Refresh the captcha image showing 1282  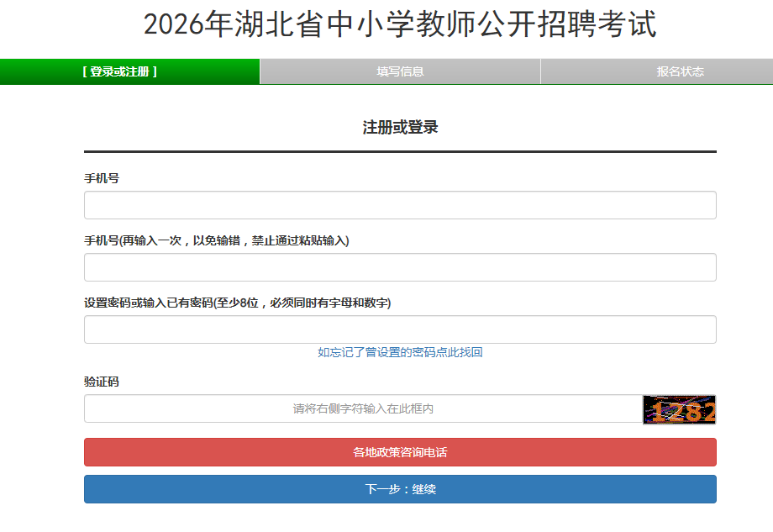[x=679, y=409]
